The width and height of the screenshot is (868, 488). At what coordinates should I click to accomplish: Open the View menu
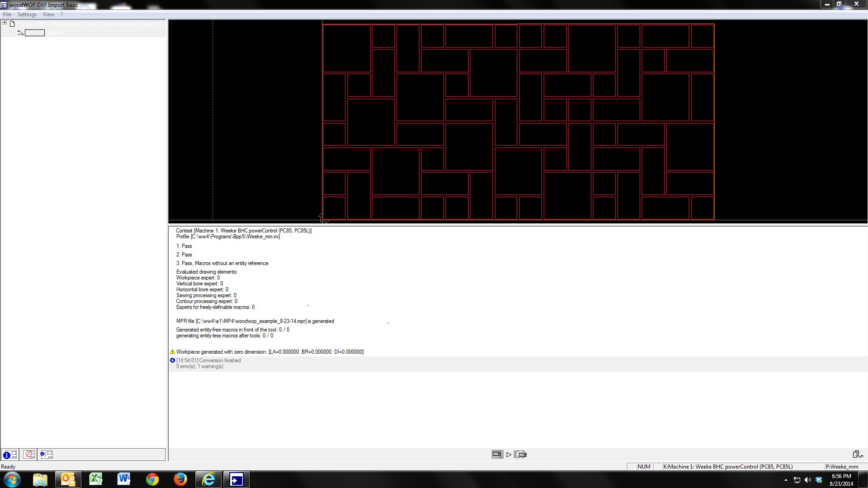[48, 14]
